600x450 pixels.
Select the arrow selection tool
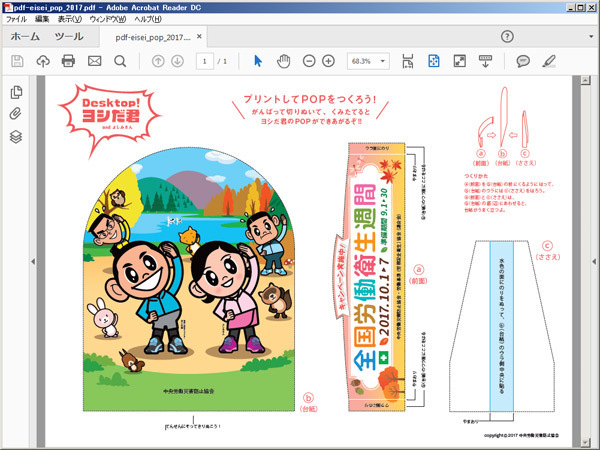[257, 61]
